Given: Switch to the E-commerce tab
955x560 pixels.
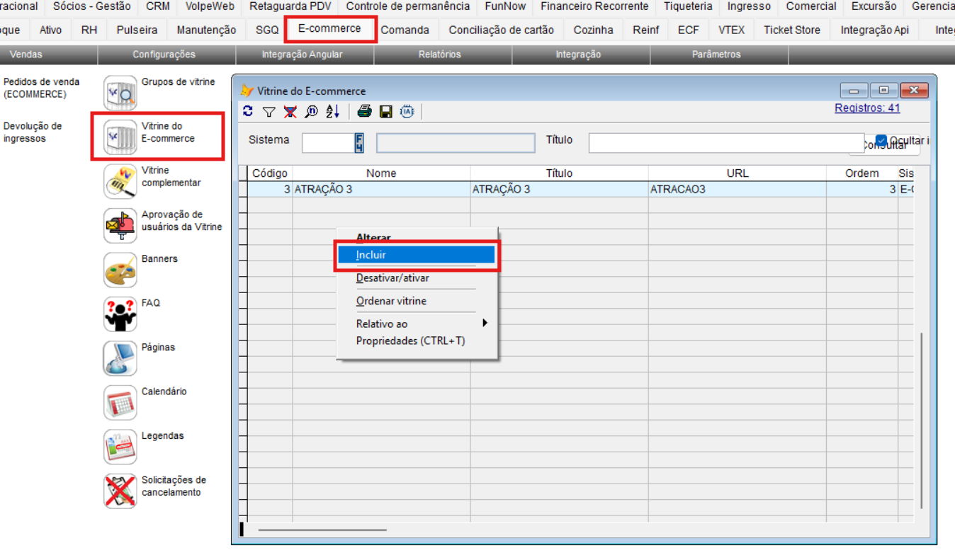Looking at the screenshot, I should (329, 29).
